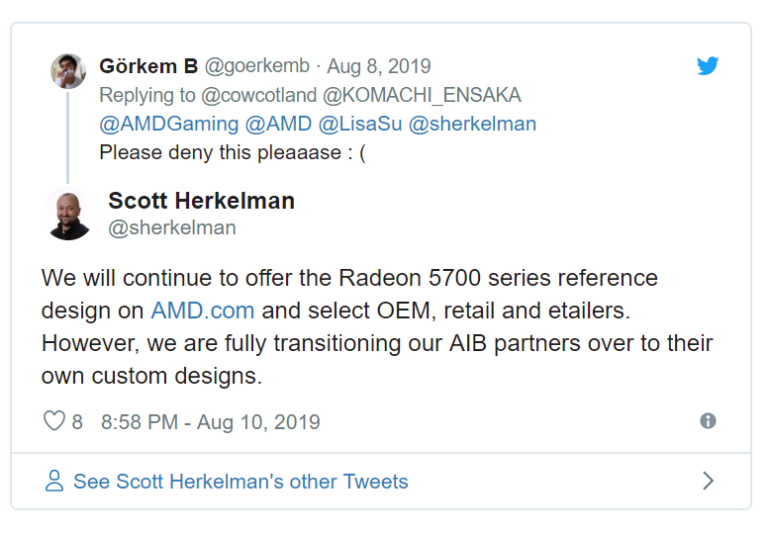Click See Scott Herkelman's other Tweets
This screenshot has width=768, height=534.
coord(240,481)
